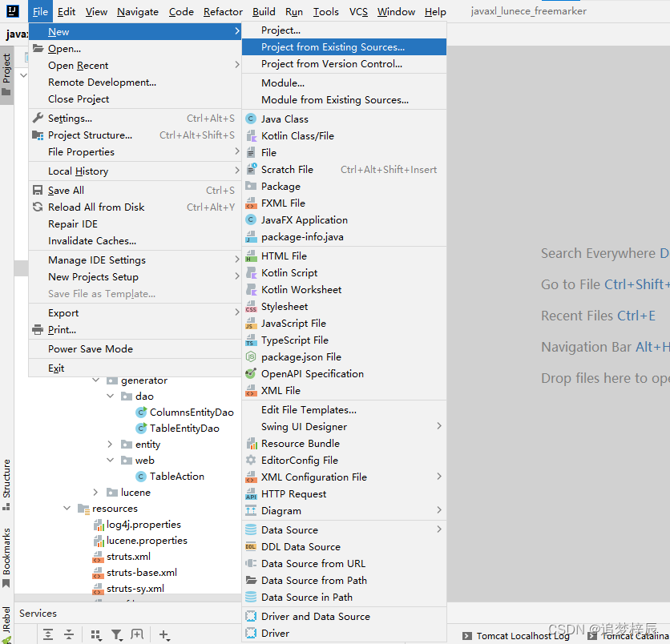Select TableAction class in tree

pos(177,476)
